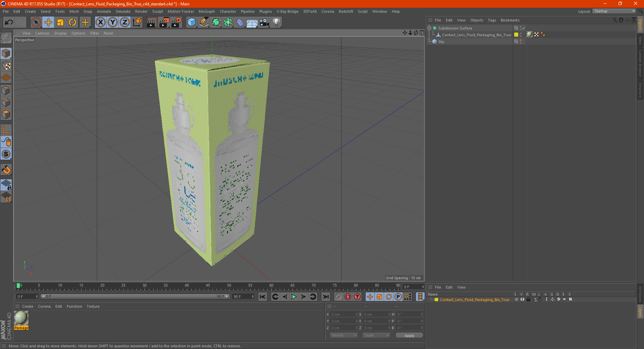This screenshot has height=349, width=644.
Task: Click the end frame 90 F field
Action: pos(243,297)
